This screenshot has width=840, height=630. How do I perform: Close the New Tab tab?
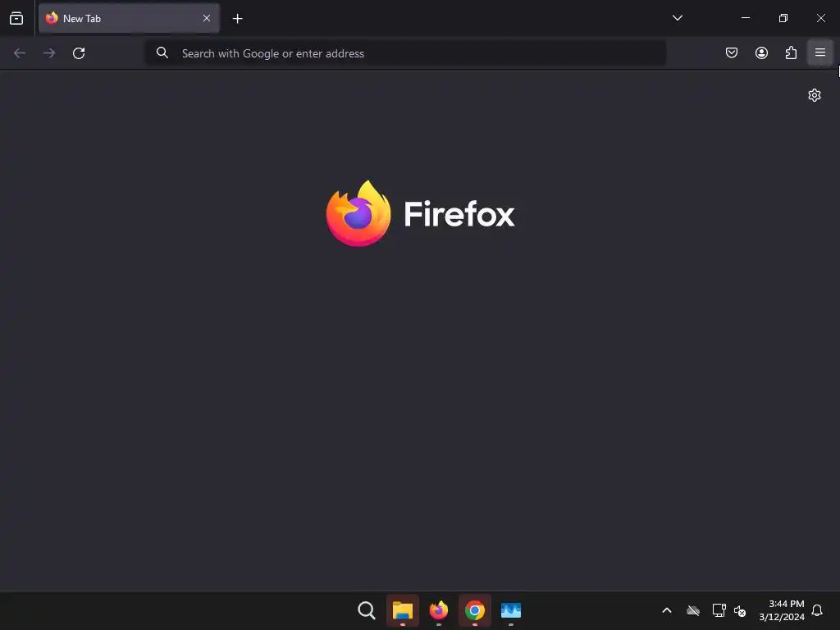pyautogui.click(x=207, y=18)
